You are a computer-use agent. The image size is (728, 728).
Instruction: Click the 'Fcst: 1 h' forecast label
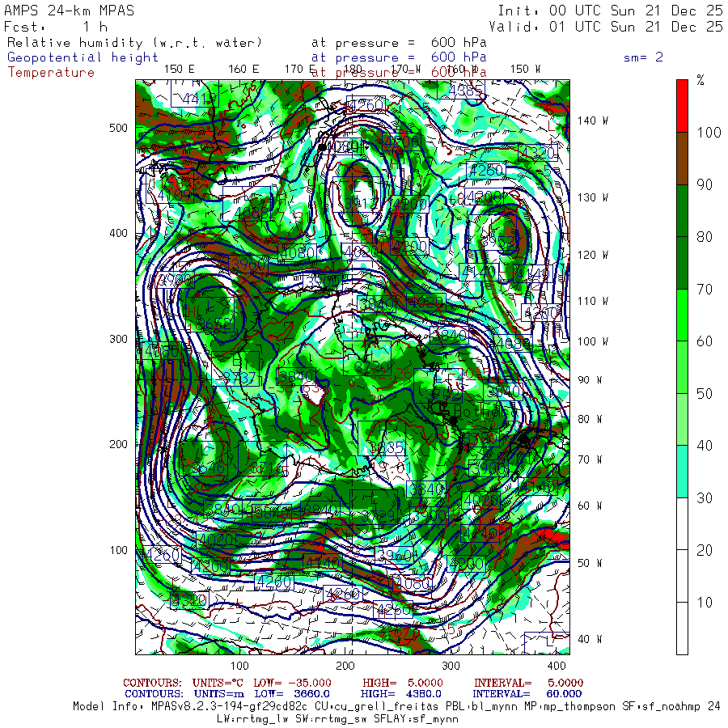(56, 27)
